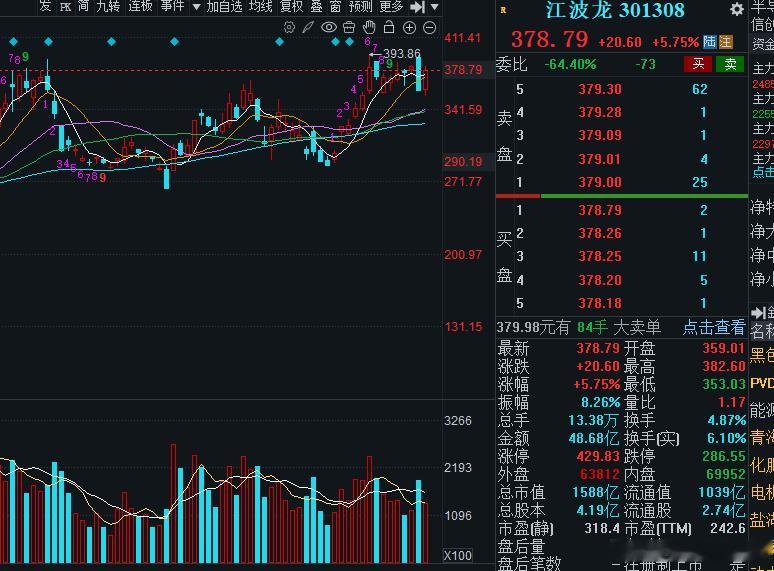Click the 点击查看 link
This screenshot has width=774, height=571.
[714, 327]
